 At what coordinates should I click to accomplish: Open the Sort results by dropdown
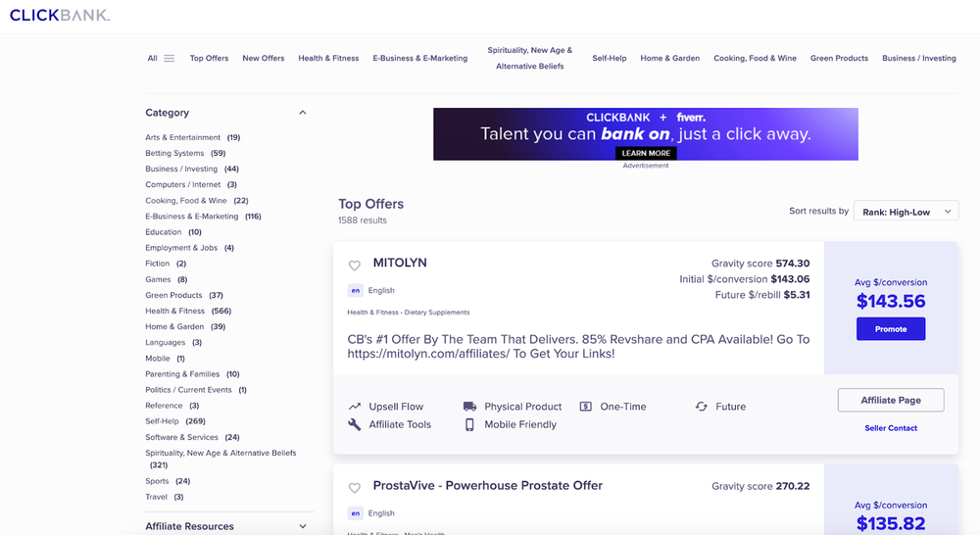pyautogui.click(x=906, y=211)
